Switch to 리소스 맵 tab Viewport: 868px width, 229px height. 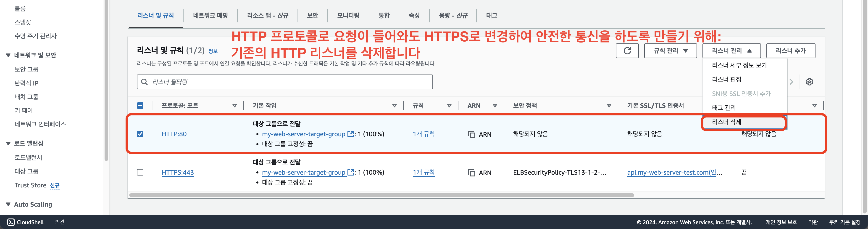(x=268, y=16)
